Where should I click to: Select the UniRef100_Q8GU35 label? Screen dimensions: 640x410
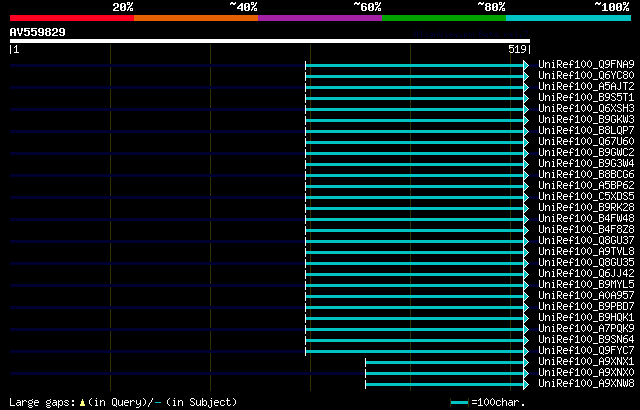click(586, 263)
